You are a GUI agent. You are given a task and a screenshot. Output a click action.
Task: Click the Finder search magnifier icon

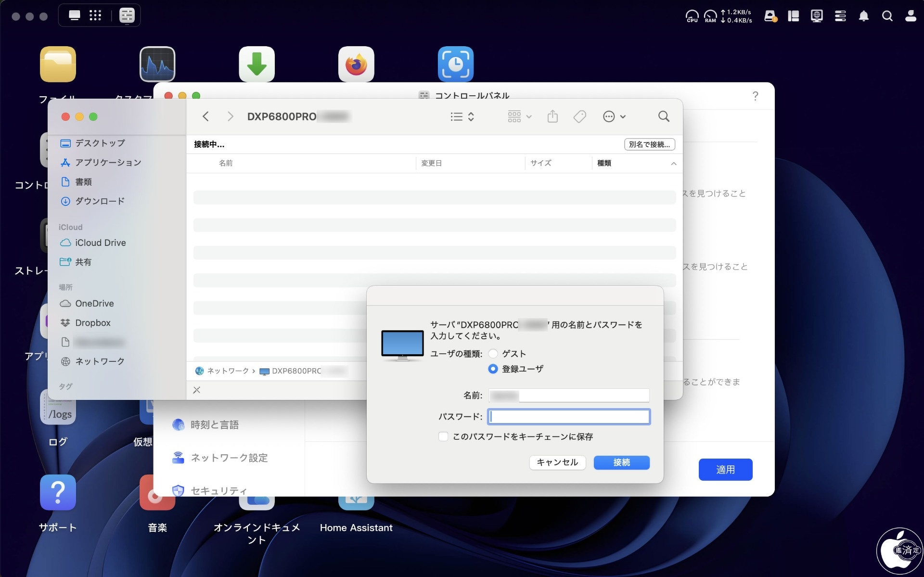tap(664, 116)
